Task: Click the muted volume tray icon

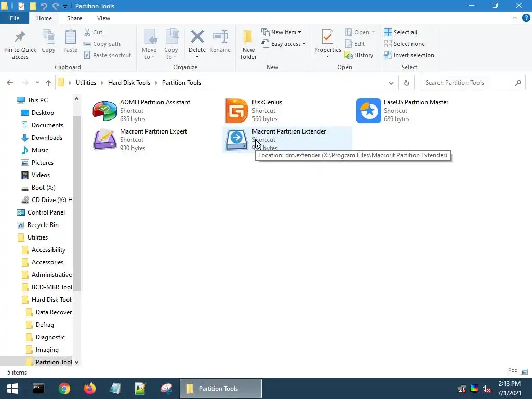Action: click(x=486, y=389)
